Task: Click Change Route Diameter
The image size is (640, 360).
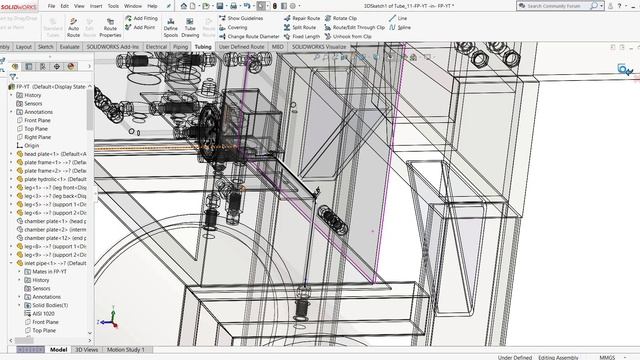Action: point(249,36)
